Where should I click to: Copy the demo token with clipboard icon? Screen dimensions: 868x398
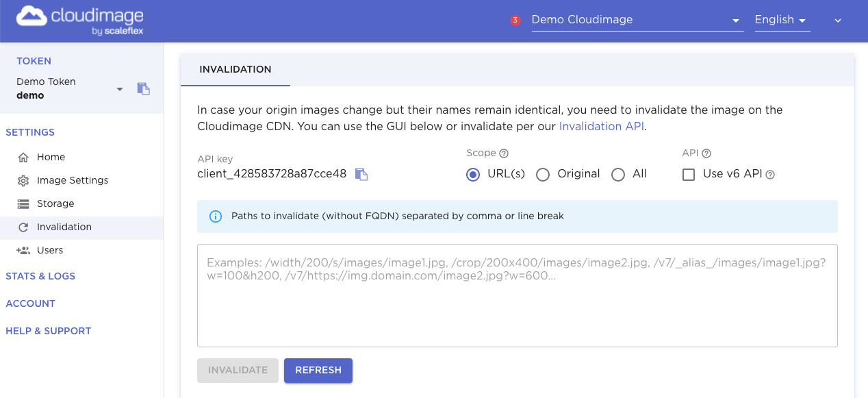tap(143, 88)
